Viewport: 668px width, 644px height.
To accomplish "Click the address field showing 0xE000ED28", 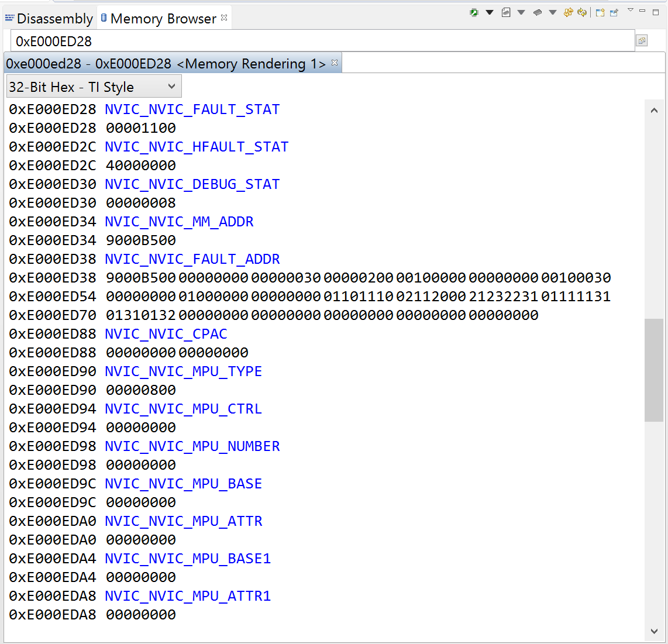I will pos(322,42).
